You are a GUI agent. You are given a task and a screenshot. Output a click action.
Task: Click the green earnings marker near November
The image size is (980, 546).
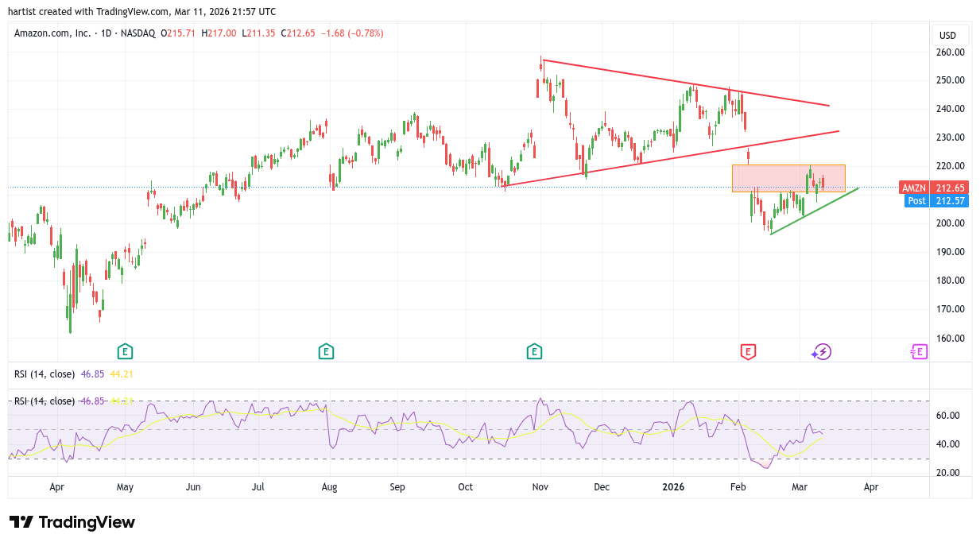point(534,350)
